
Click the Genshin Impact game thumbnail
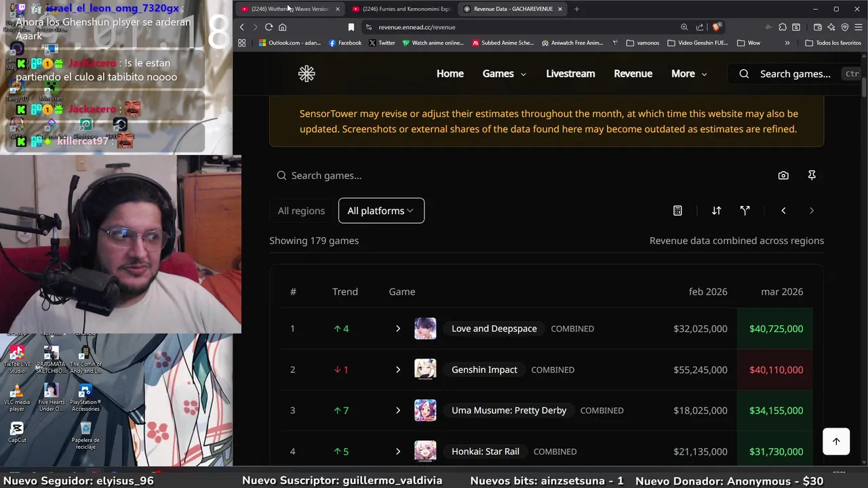[x=425, y=369]
